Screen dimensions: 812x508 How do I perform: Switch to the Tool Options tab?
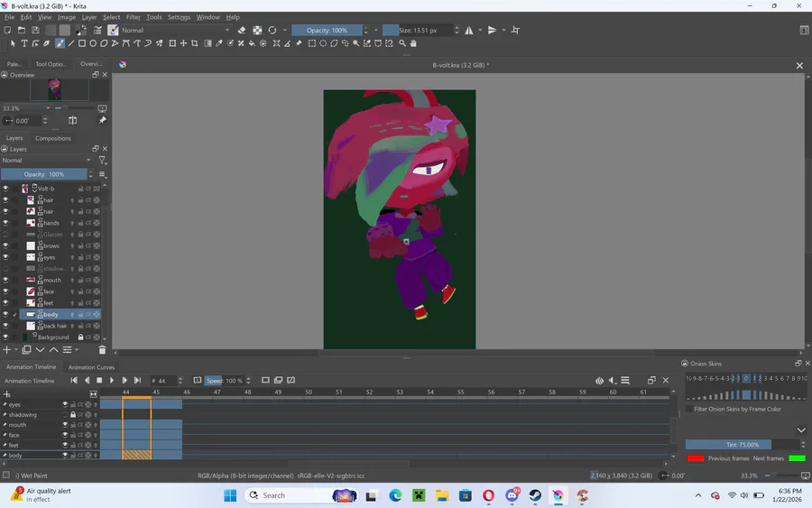[x=51, y=64]
